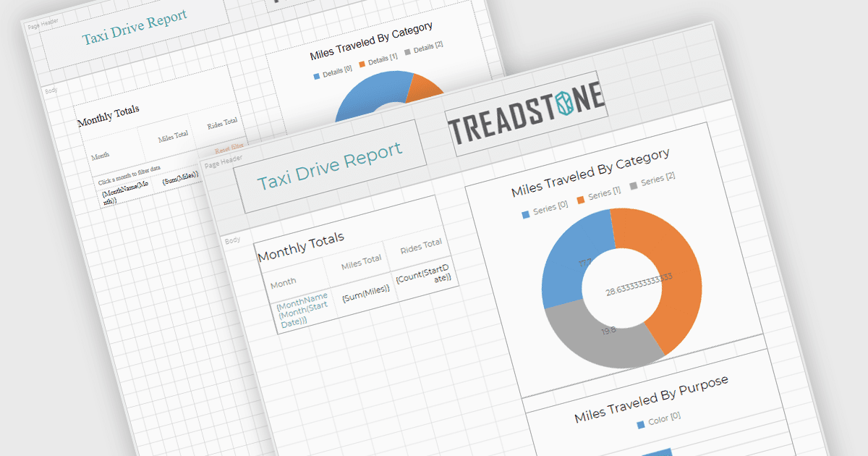Viewport: 868px width, 456px height.
Task: Click front report's Miles Traveled By Category title
Action: (x=590, y=173)
